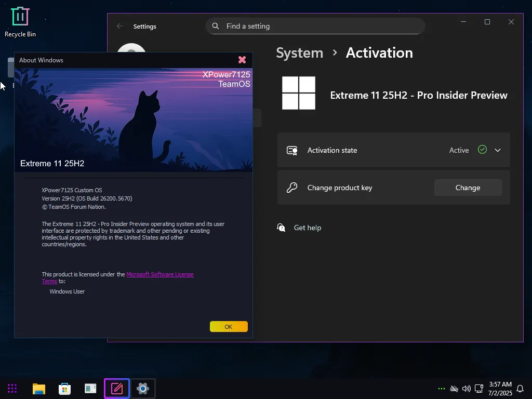Click the Activation state certificate icon

pos(292,150)
